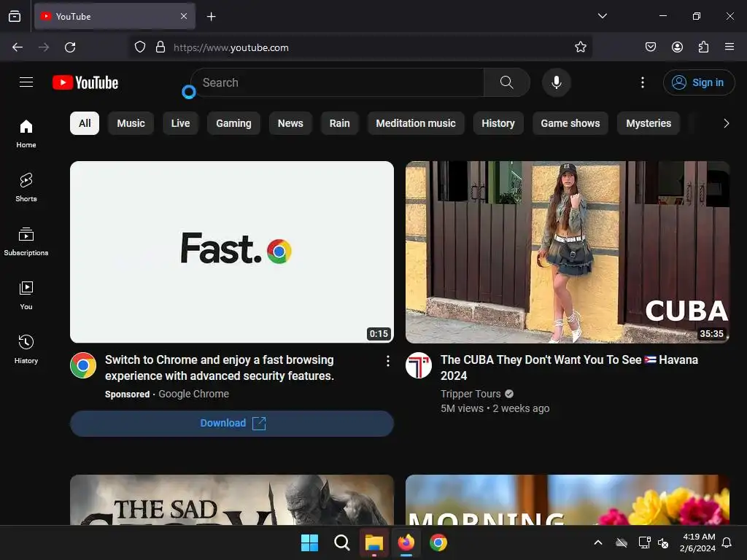Go back to the previous page
Image resolution: width=747 pixels, height=560 pixels.
pyautogui.click(x=18, y=47)
